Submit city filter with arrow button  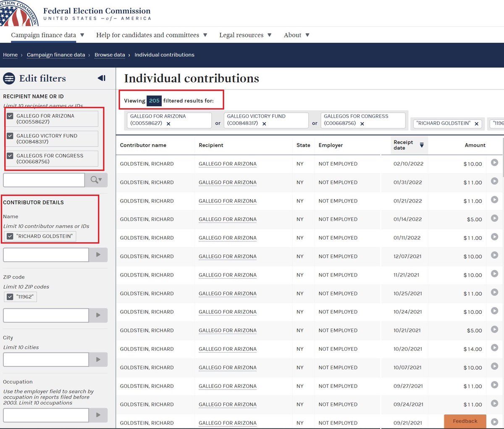98,359
